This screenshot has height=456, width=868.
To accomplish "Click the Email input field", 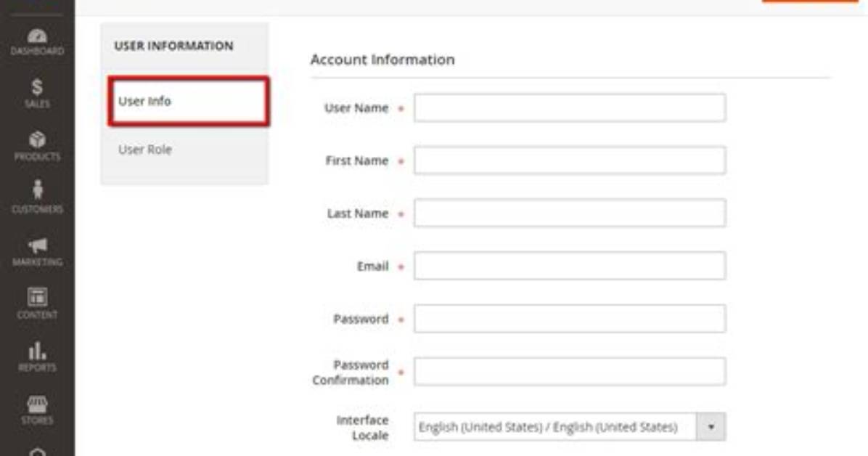I will 570,266.
